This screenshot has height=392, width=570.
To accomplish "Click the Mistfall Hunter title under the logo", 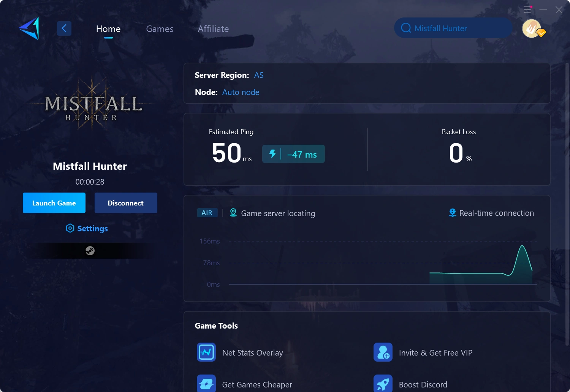I will [x=90, y=166].
